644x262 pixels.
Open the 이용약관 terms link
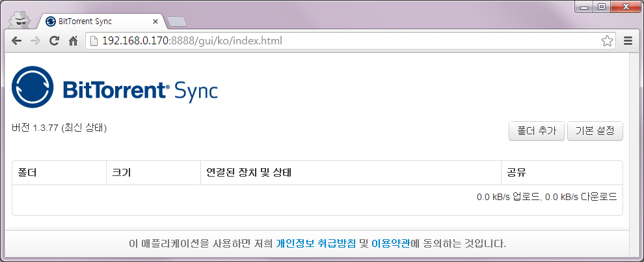390,244
